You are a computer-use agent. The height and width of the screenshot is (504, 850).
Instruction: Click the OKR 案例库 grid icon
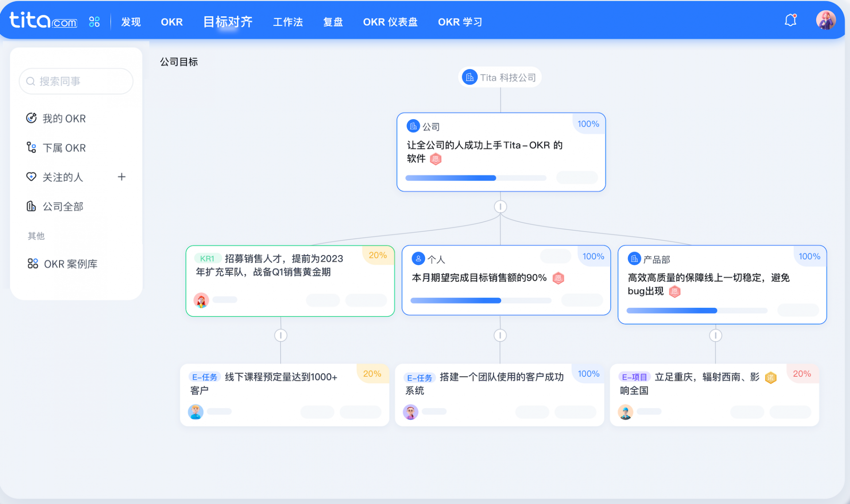(x=33, y=264)
